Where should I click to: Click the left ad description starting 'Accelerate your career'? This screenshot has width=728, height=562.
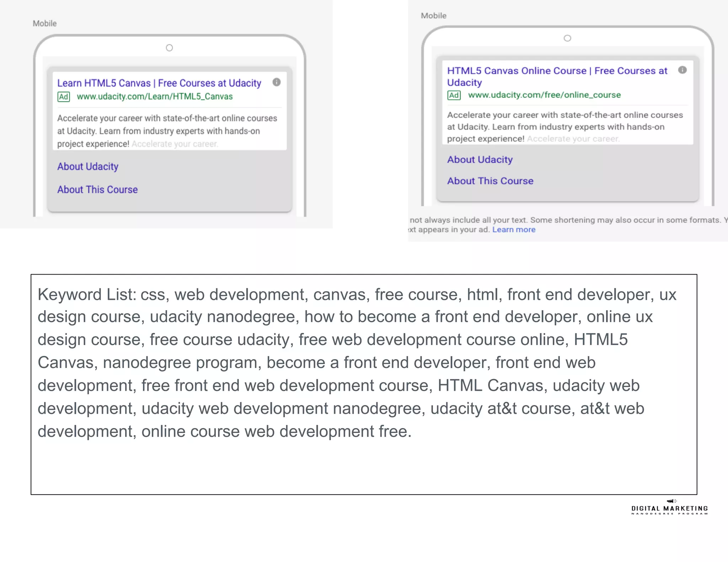click(x=167, y=131)
